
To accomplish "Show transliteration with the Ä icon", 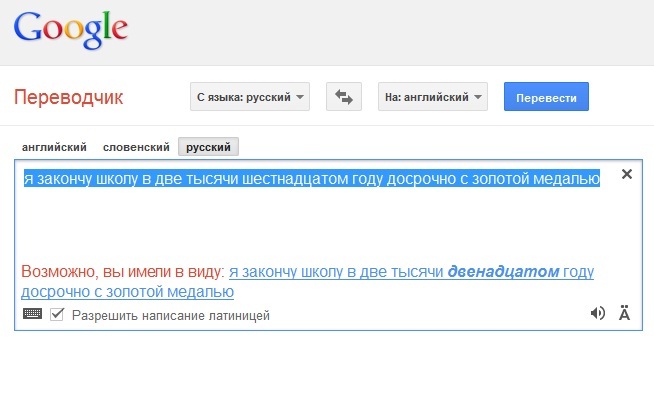I will [x=624, y=313].
